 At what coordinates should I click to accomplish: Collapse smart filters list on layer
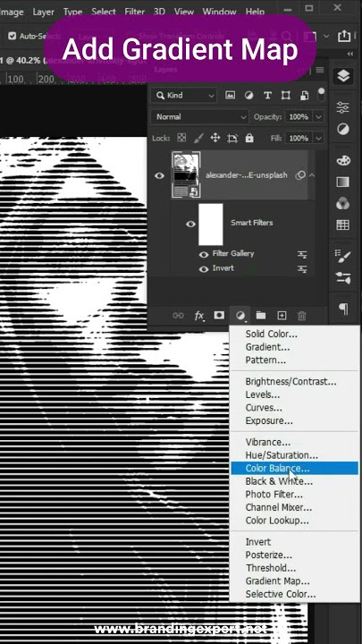pos(312,175)
